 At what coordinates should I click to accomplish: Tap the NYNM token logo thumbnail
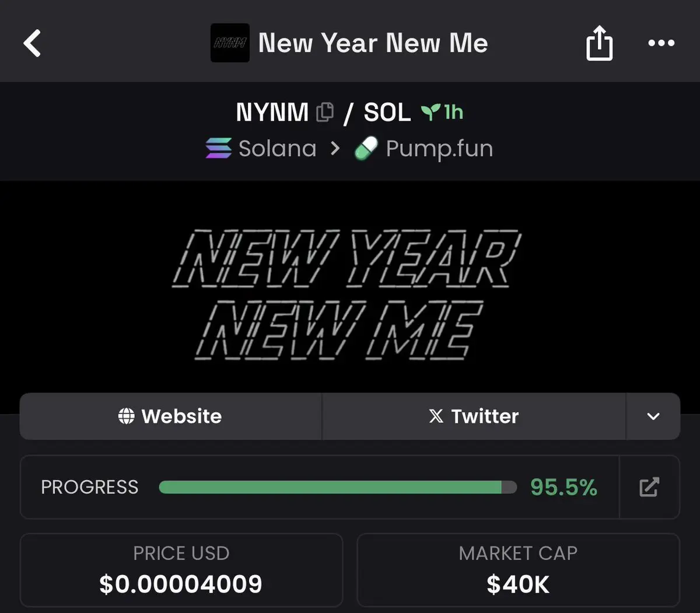click(x=230, y=43)
